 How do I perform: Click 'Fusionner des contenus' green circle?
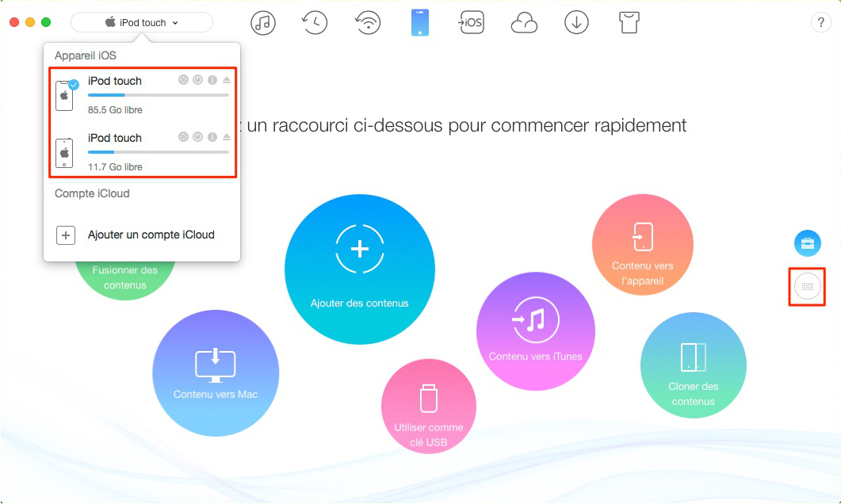point(125,280)
